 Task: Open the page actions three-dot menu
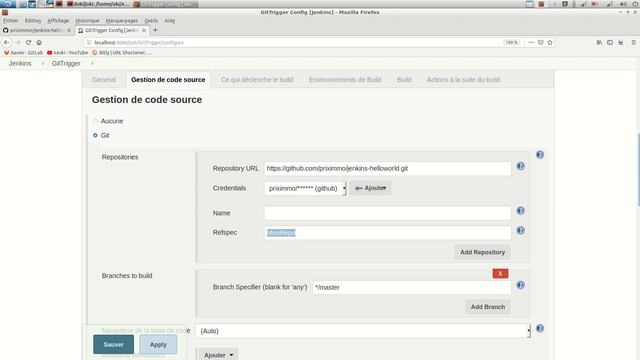531,42
